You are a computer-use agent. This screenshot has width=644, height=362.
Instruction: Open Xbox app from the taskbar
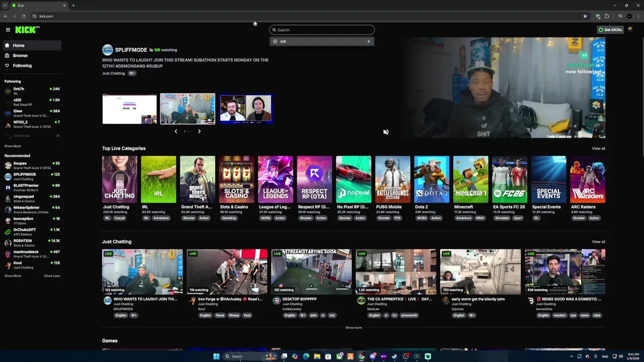click(x=339, y=356)
